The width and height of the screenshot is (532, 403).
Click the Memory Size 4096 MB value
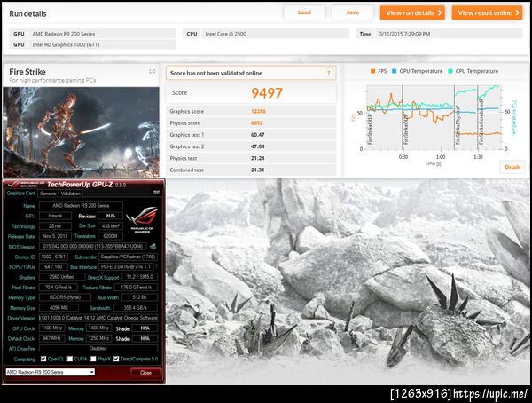[59, 307]
